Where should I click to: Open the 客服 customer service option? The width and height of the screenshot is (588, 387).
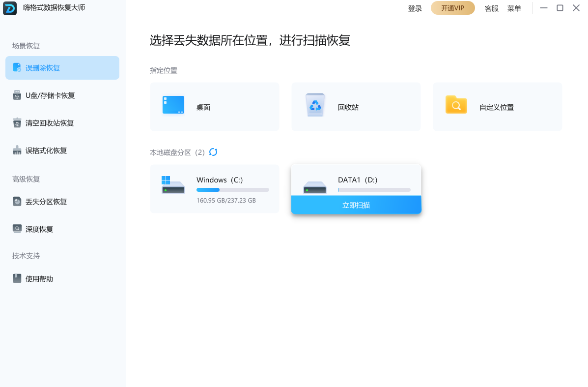tap(491, 8)
